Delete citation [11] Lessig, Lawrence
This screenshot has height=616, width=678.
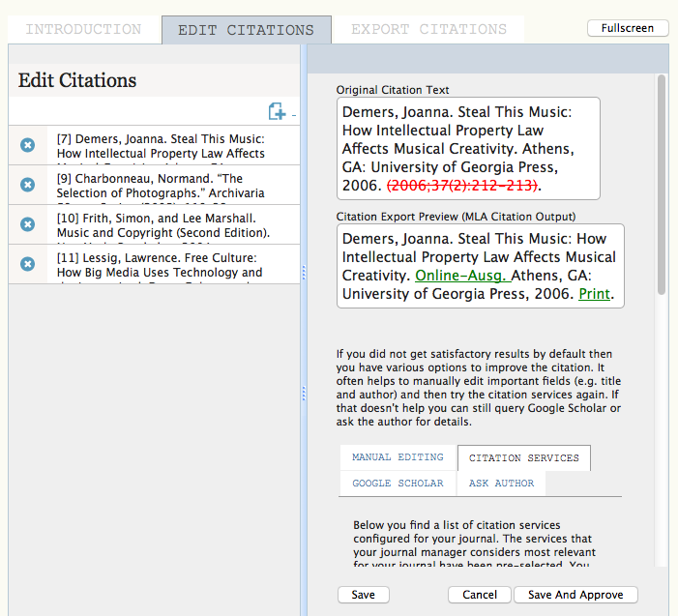[x=28, y=264]
